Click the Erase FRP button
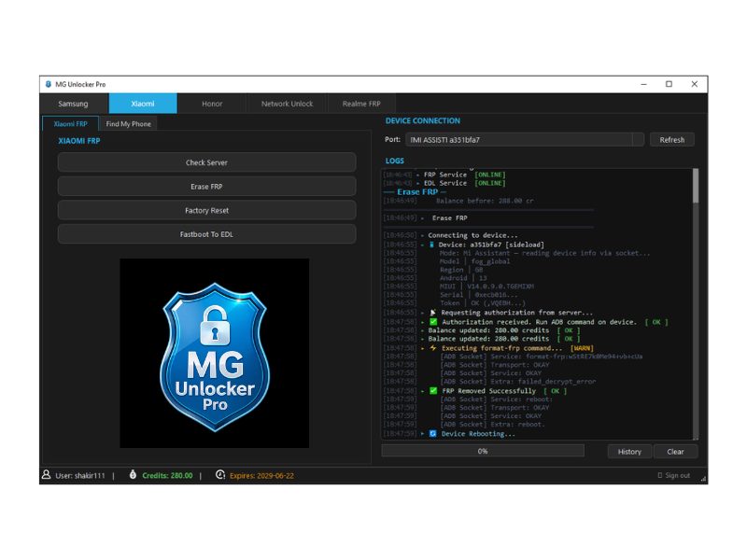This screenshot has height=560, width=747. tap(206, 186)
